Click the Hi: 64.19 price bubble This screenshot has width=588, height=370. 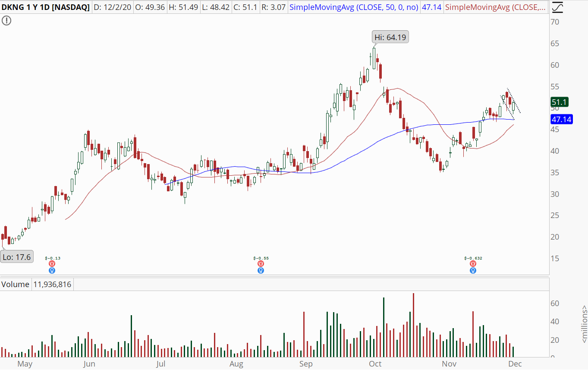point(390,38)
